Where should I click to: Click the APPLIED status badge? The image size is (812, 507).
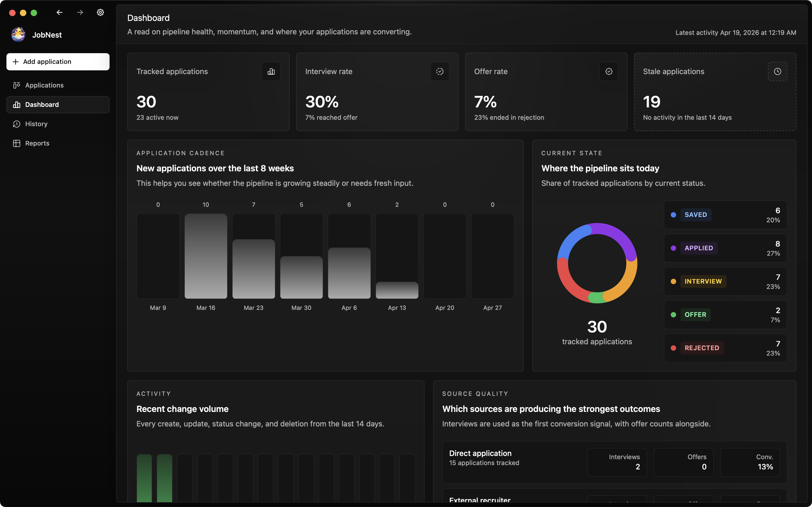point(699,248)
